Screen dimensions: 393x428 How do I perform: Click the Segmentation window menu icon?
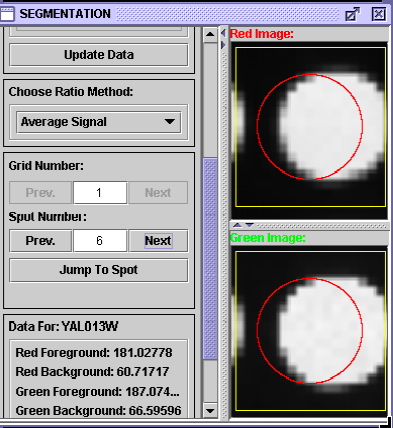[x=7, y=14]
